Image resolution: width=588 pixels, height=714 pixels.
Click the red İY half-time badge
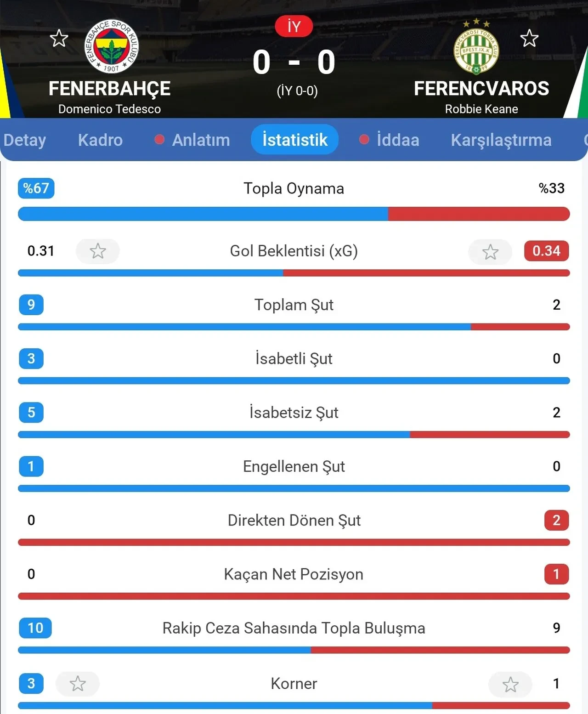(x=294, y=26)
